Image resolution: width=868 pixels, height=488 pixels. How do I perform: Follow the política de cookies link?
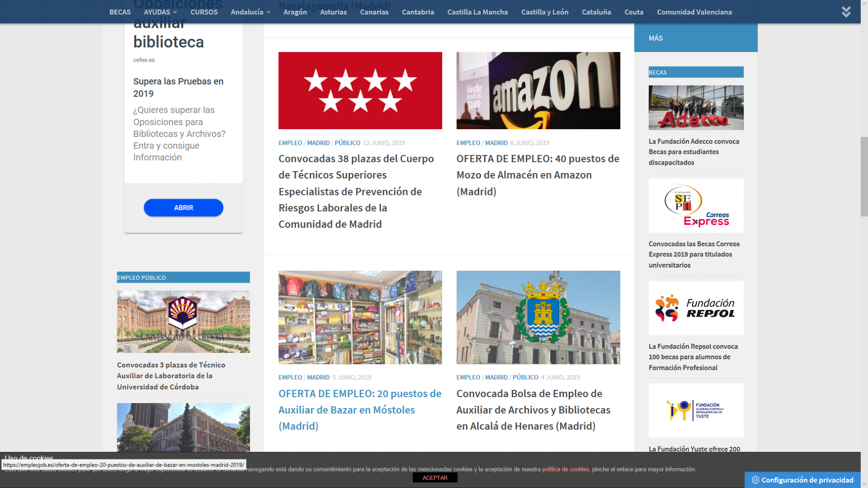(x=566, y=469)
